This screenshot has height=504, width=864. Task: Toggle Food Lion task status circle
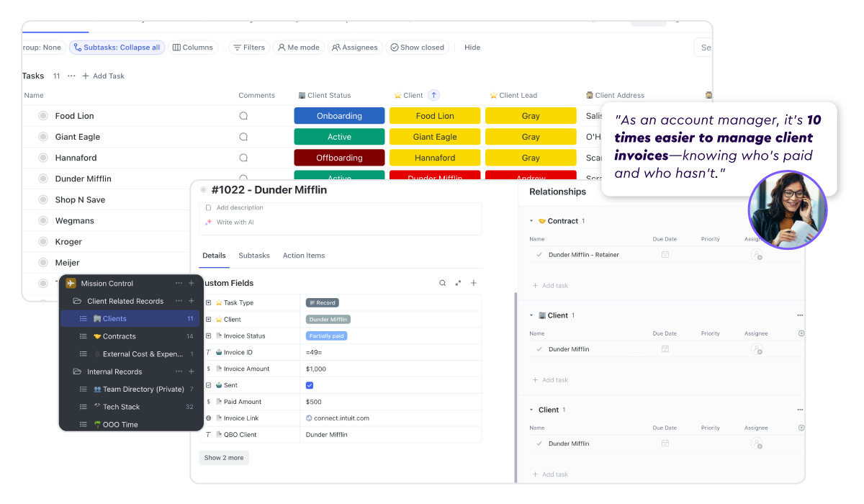43,116
